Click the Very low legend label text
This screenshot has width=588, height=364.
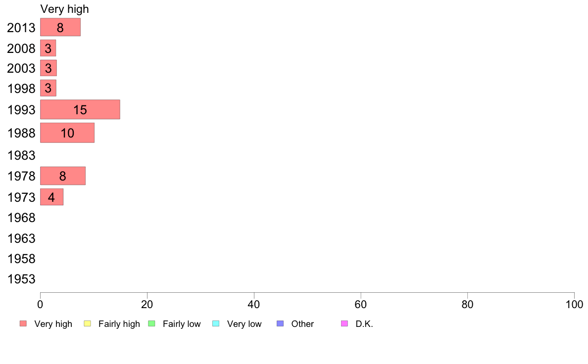coord(244,324)
